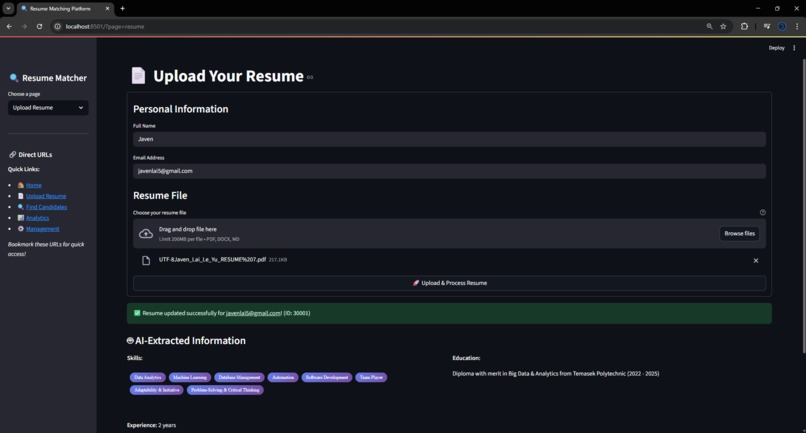806x433 pixels.
Task: Click the Home quick link
Action: point(34,185)
